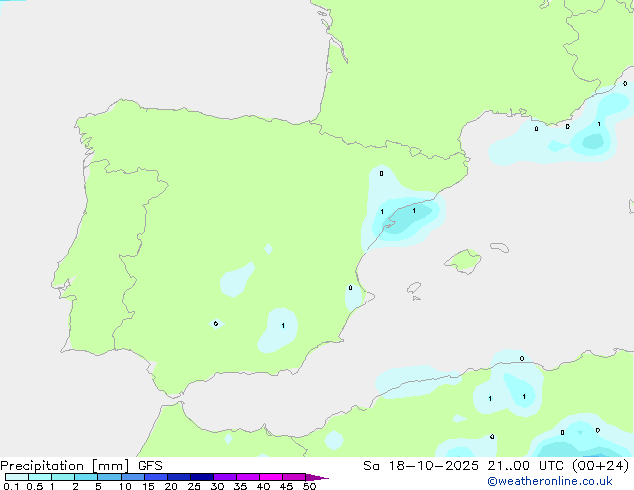Click the 10–15 mm legend color box
Image resolution: width=634 pixels, height=490 pixels.
pyautogui.click(x=133, y=477)
